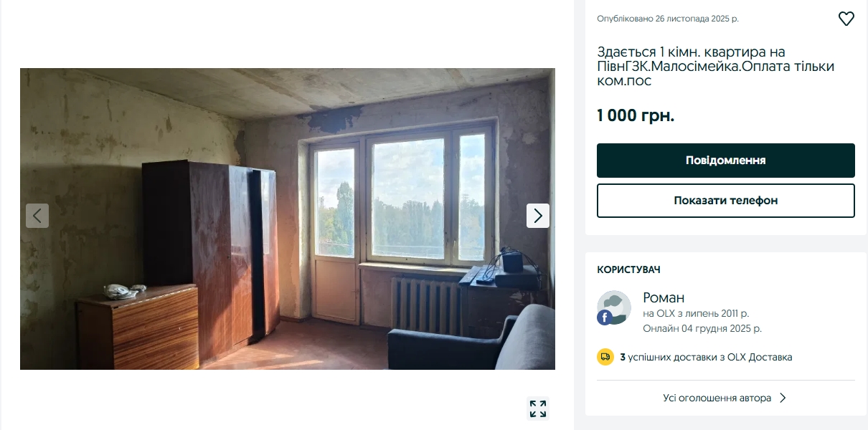Expand the chevron beside Усі оголошення автора
The width and height of the screenshot is (868, 430).
click(x=783, y=398)
